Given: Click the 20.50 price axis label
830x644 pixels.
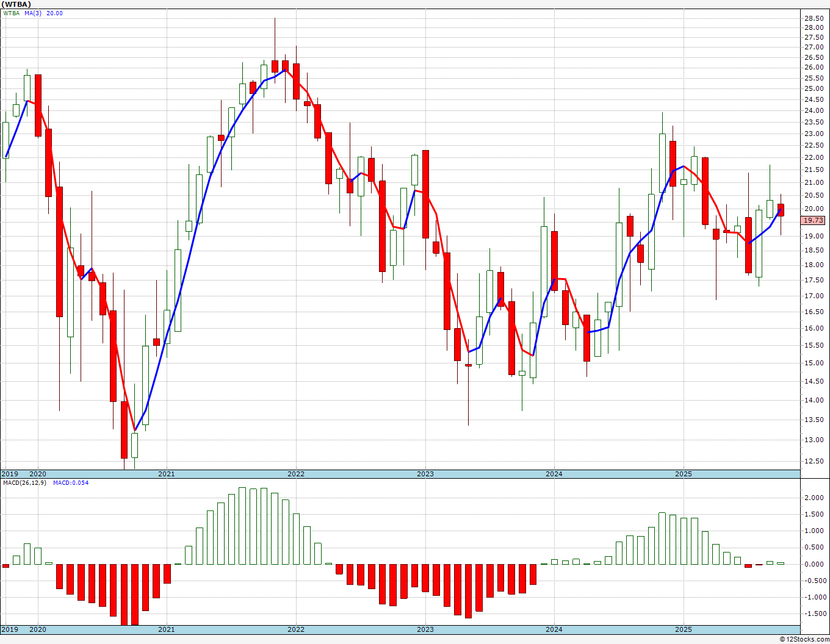Looking at the screenshot, I should coord(814,195).
